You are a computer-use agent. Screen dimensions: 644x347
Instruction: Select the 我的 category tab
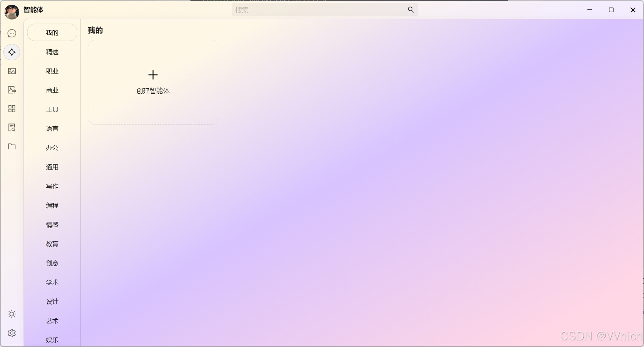coord(52,33)
